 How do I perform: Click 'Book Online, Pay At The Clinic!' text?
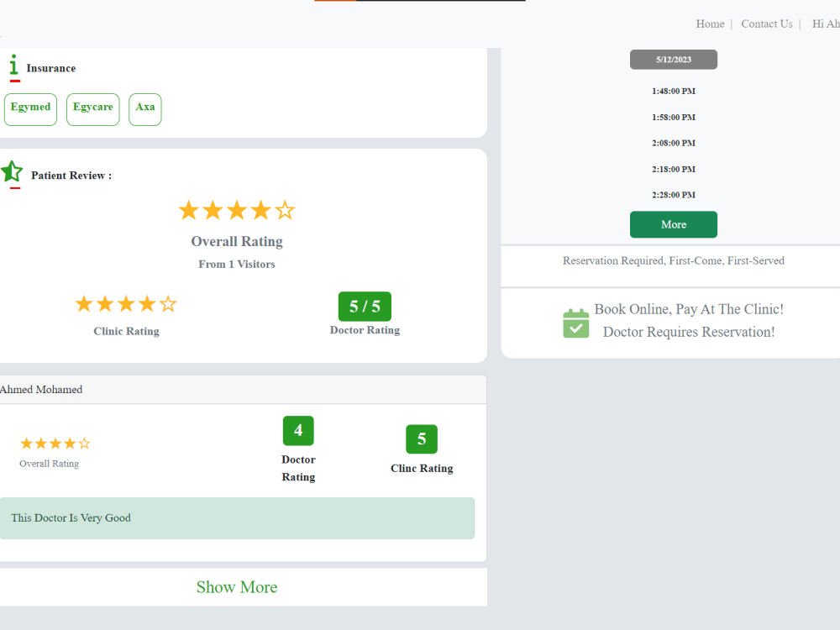(x=689, y=309)
